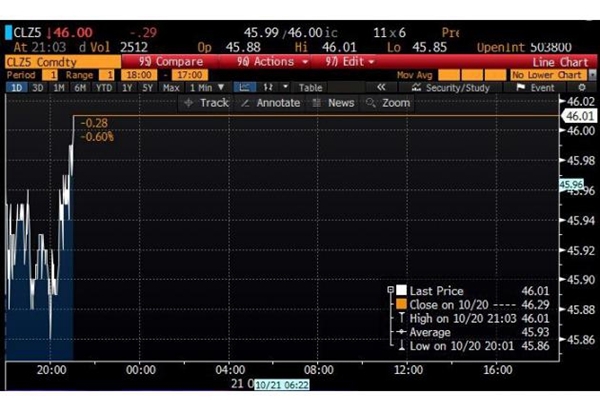Click the Close on 10/20 legend label

click(x=449, y=305)
